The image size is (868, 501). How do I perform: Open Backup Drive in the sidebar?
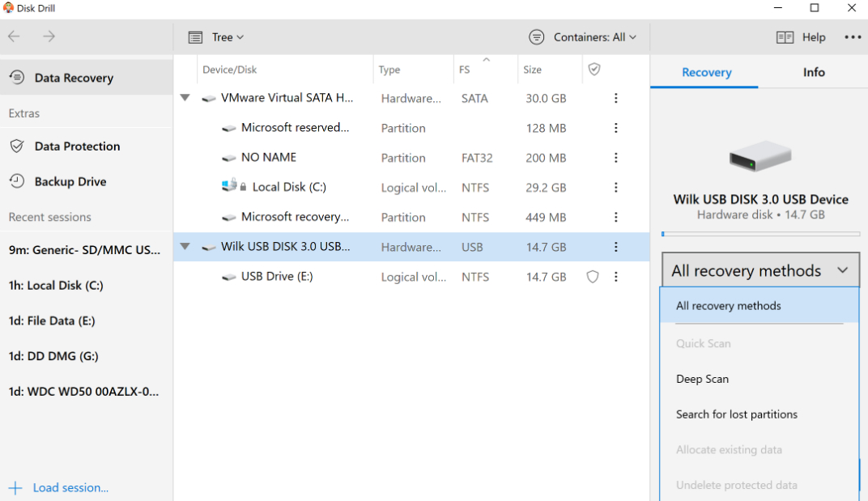(70, 182)
